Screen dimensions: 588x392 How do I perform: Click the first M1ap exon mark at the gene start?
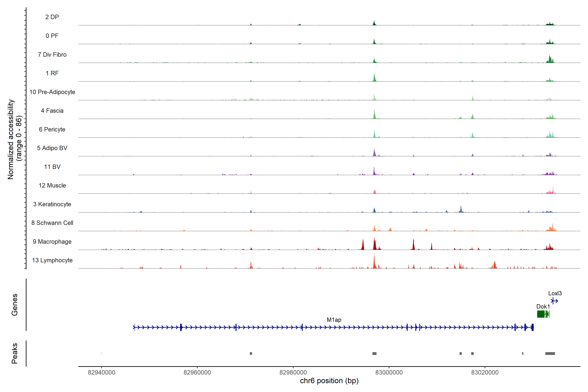pyautogui.click(x=134, y=327)
